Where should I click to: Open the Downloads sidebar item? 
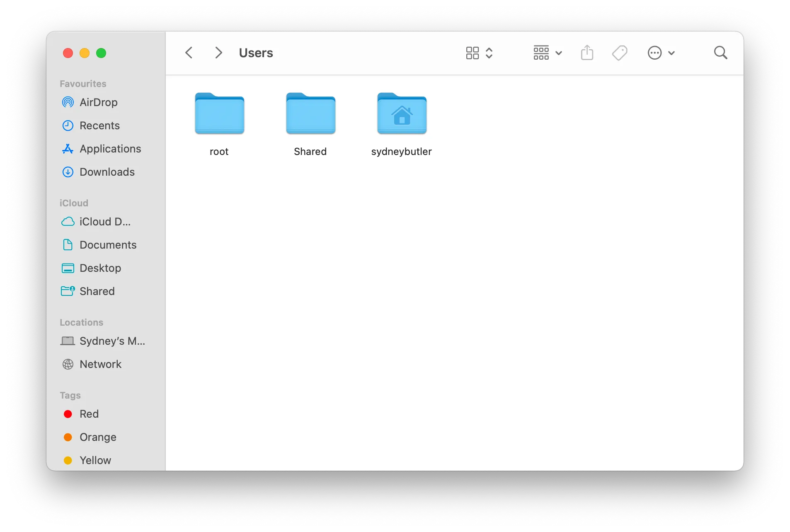click(107, 172)
